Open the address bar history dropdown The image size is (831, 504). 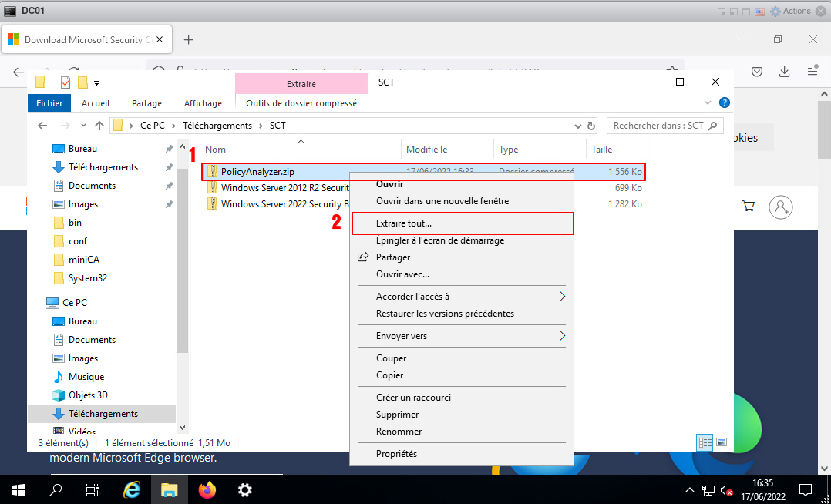click(578, 126)
